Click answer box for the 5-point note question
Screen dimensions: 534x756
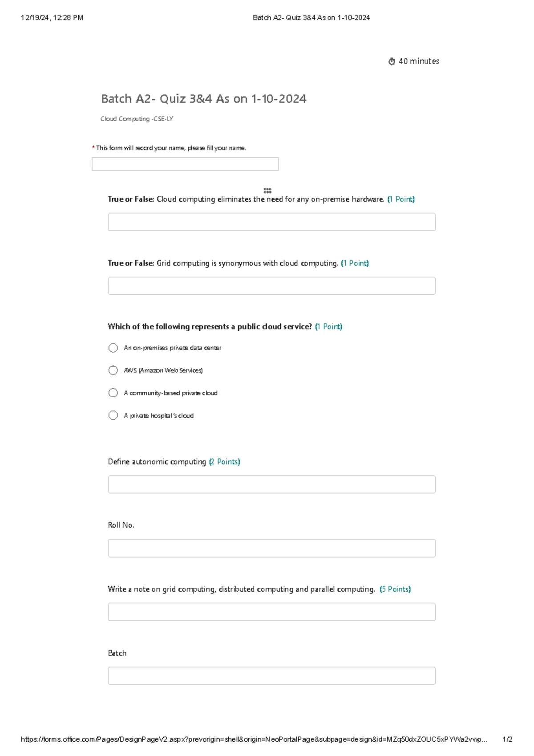[271, 612]
